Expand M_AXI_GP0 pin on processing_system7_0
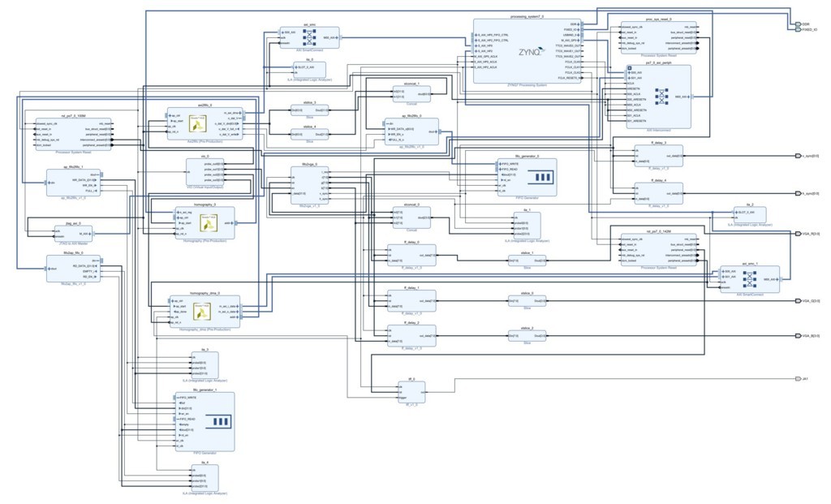831x504 pixels. pos(579,41)
